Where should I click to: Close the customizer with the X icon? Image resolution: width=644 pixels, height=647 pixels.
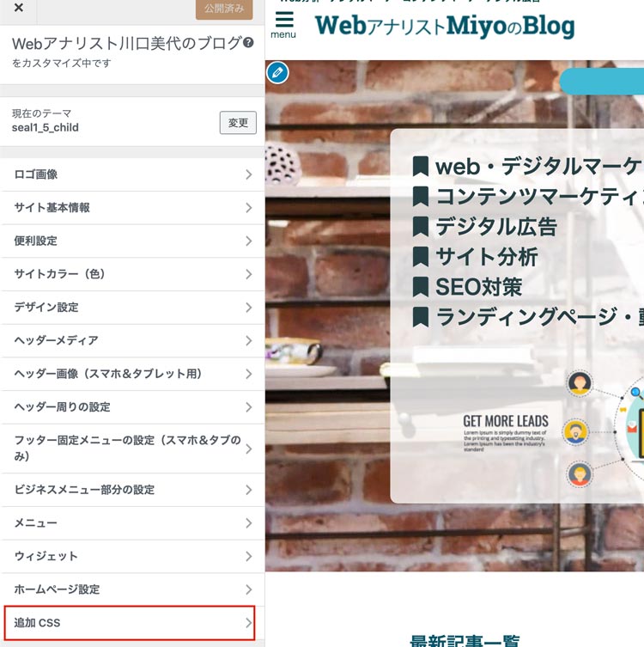pyautogui.click(x=19, y=8)
